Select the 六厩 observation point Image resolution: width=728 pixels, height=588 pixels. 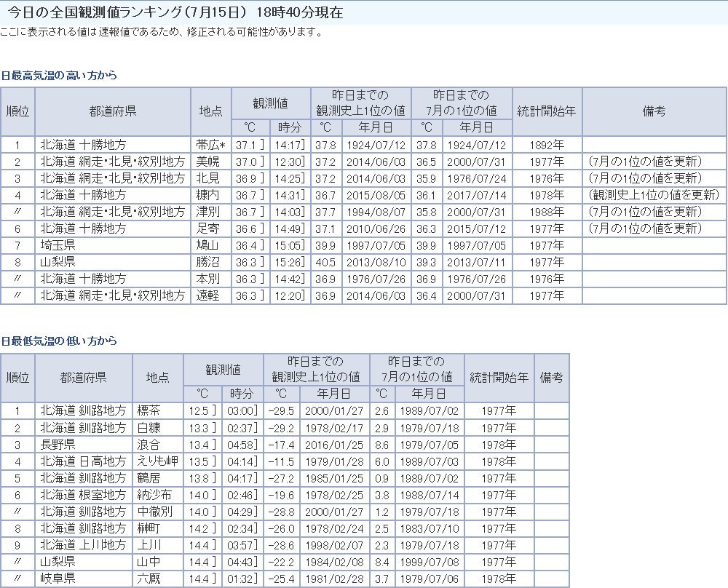148,579
